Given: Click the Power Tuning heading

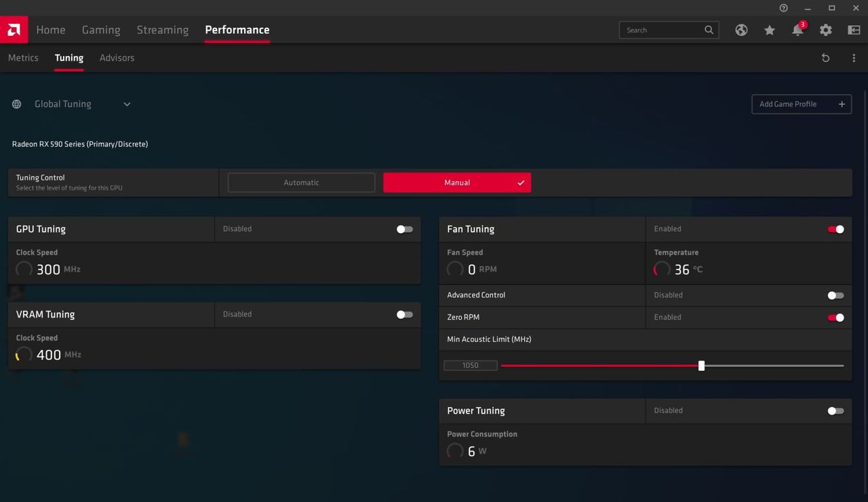Looking at the screenshot, I should 476,411.
